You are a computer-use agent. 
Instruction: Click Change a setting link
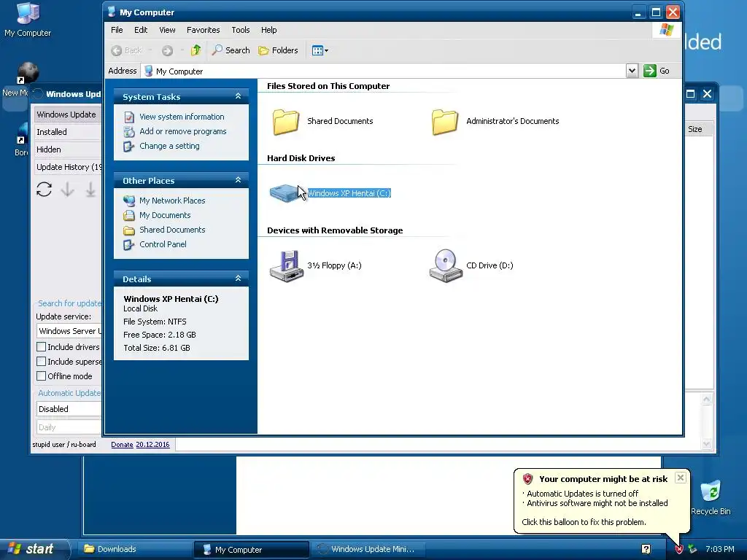point(169,146)
